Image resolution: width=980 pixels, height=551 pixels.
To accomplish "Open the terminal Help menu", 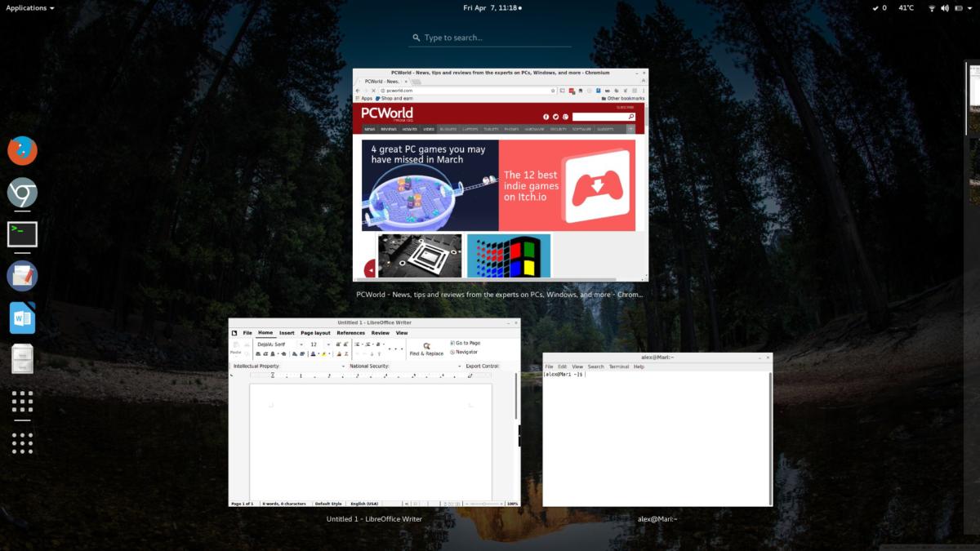I will pyautogui.click(x=639, y=367).
